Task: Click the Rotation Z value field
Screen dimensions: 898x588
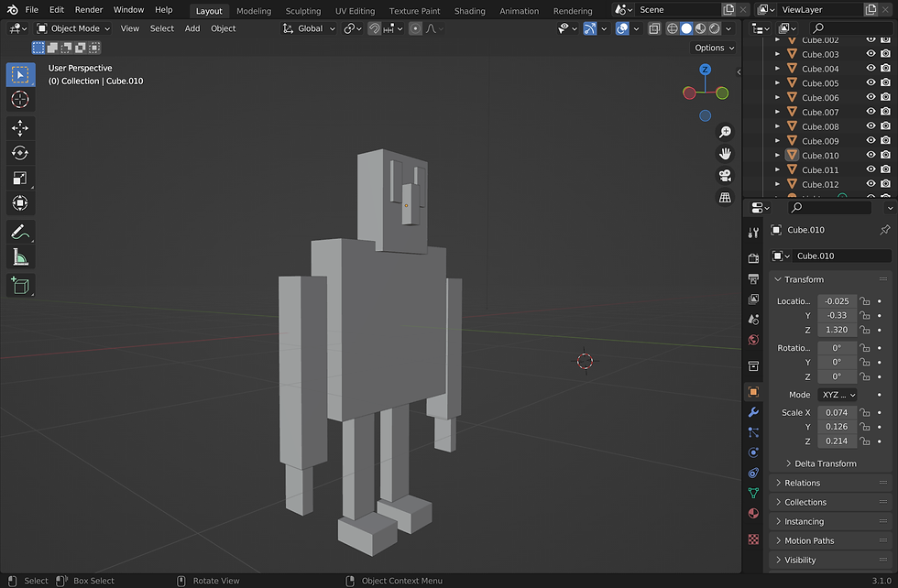Action: pos(838,376)
